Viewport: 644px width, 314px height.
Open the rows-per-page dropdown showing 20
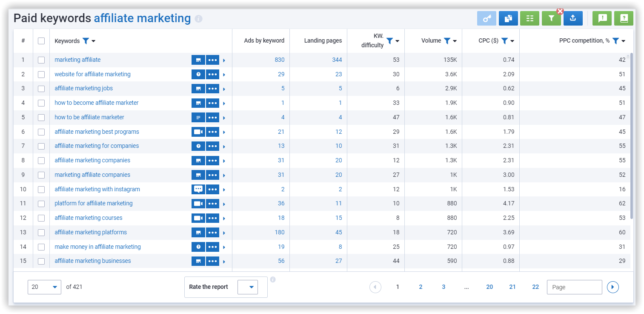pos(44,287)
